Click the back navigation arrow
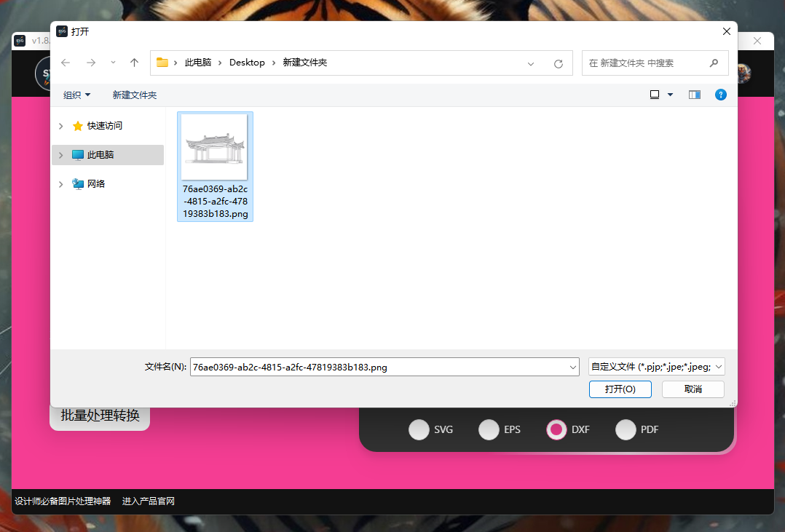Image resolution: width=785 pixels, height=532 pixels. coord(66,63)
